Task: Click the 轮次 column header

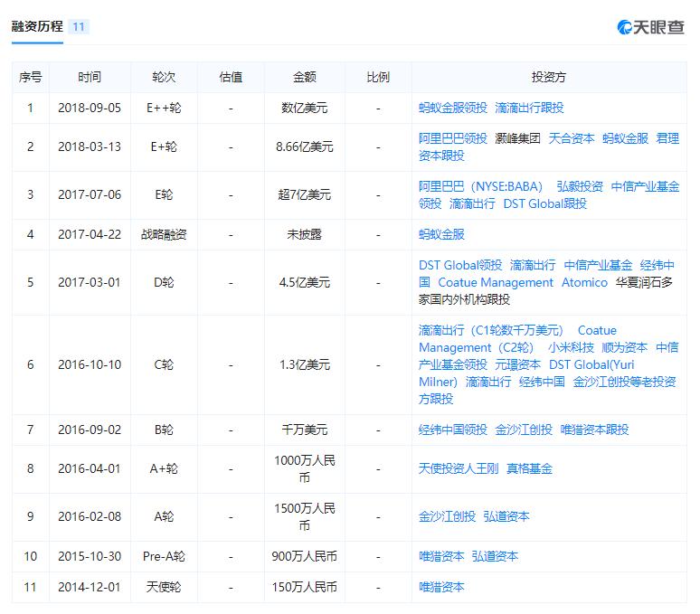Action: pyautogui.click(x=164, y=78)
